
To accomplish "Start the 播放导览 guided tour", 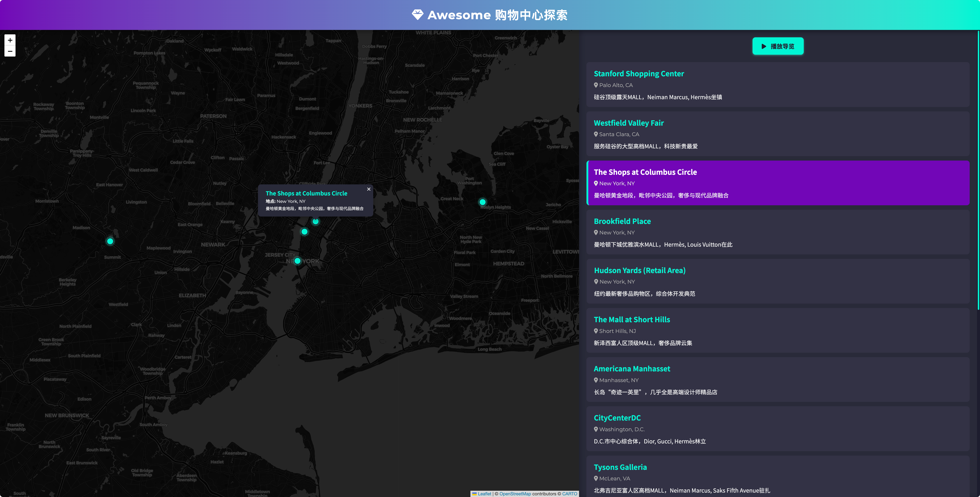I will (778, 46).
